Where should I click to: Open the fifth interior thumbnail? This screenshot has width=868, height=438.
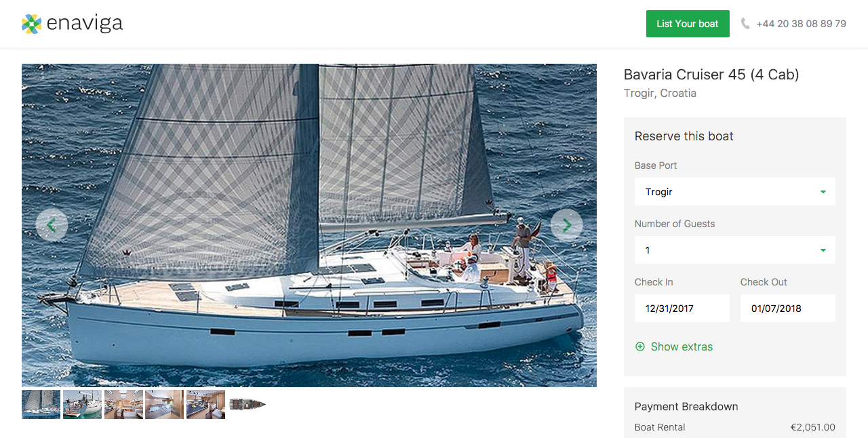tap(205, 404)
